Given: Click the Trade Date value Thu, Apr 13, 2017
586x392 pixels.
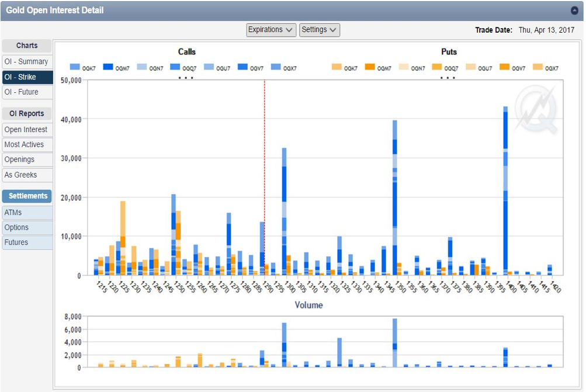Looking at the screenshot, I should pos(546,30).
